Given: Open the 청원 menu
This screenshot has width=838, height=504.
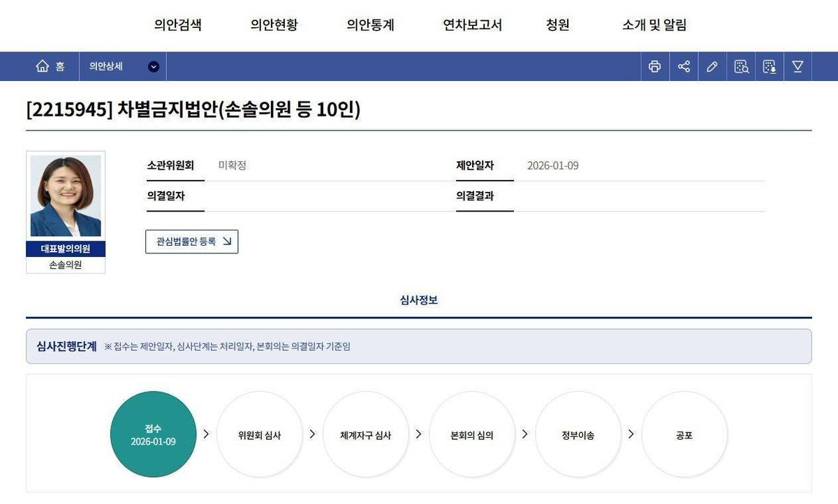Looking at the screenshot, I should 558,24.
